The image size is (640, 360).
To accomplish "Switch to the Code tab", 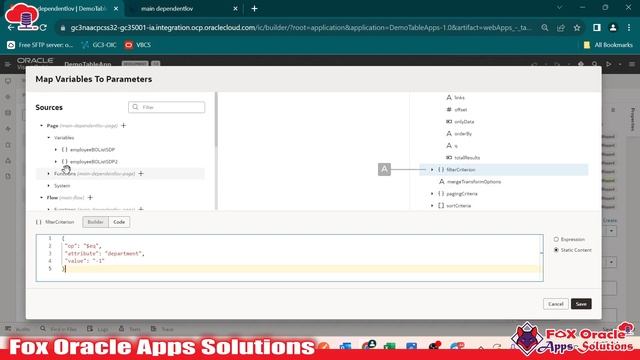I will tap(119, 222).
